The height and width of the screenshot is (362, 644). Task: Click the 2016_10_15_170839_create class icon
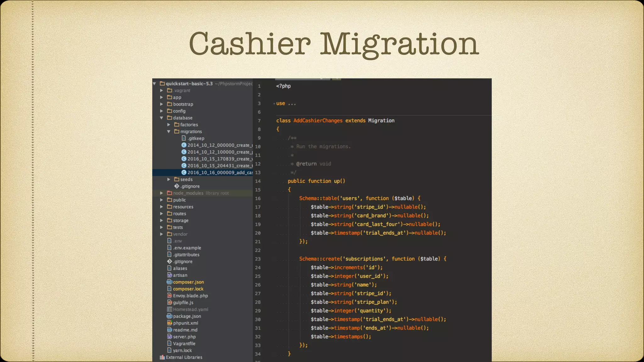point(184,159)
